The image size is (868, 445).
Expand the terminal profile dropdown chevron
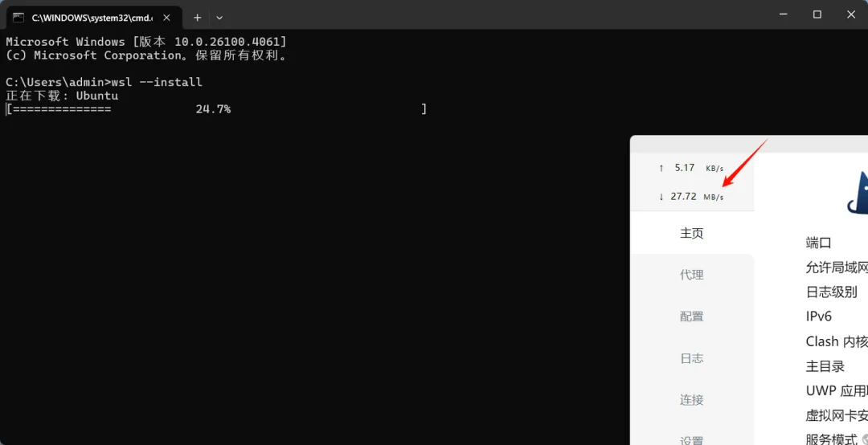[x=219, y=17]
